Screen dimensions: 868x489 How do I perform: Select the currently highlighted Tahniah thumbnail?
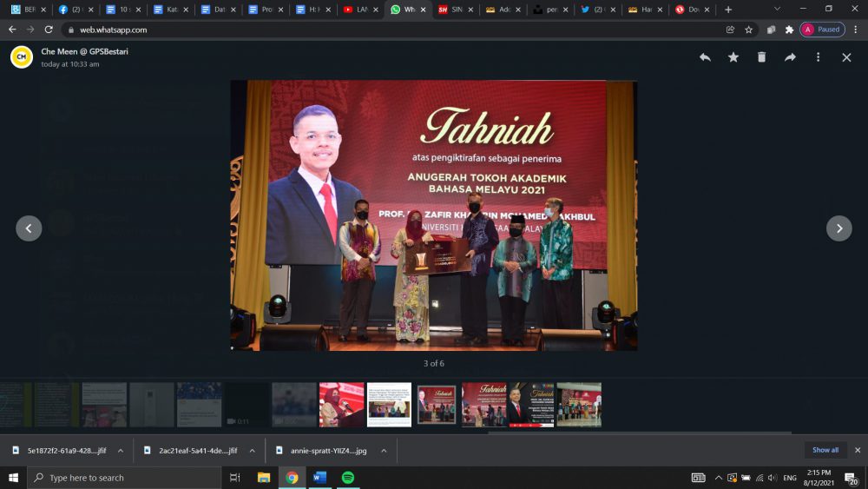[437, 405]
